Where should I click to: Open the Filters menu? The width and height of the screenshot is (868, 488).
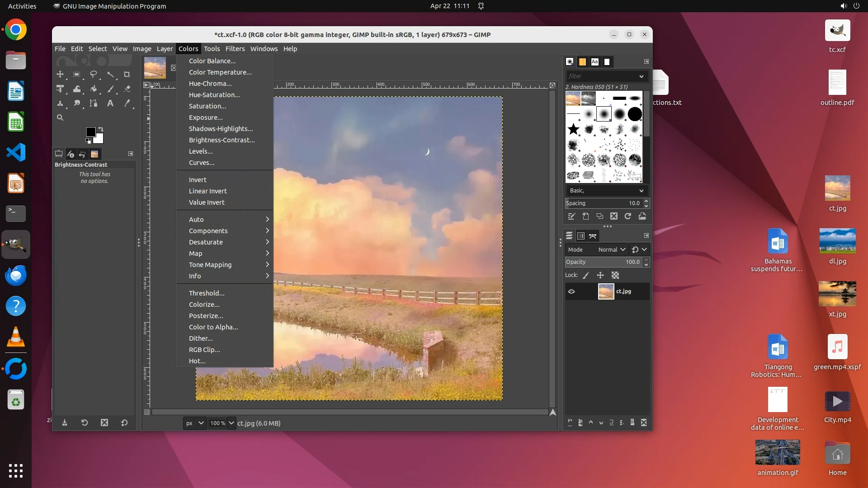235,49
